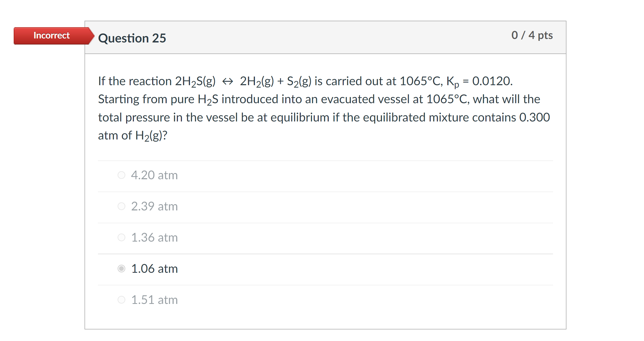Select the 1.51 atm answer option
644x341 pixels.
[121, 299]
